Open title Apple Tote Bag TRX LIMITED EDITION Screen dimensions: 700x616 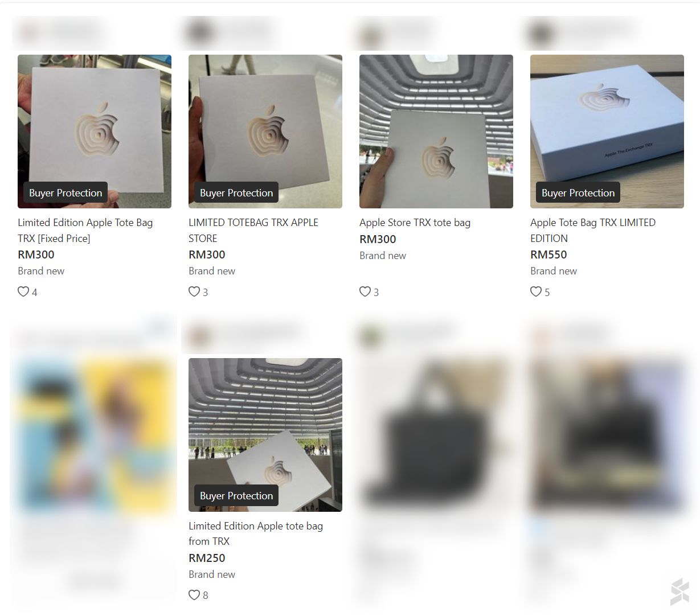click(593, 230)
